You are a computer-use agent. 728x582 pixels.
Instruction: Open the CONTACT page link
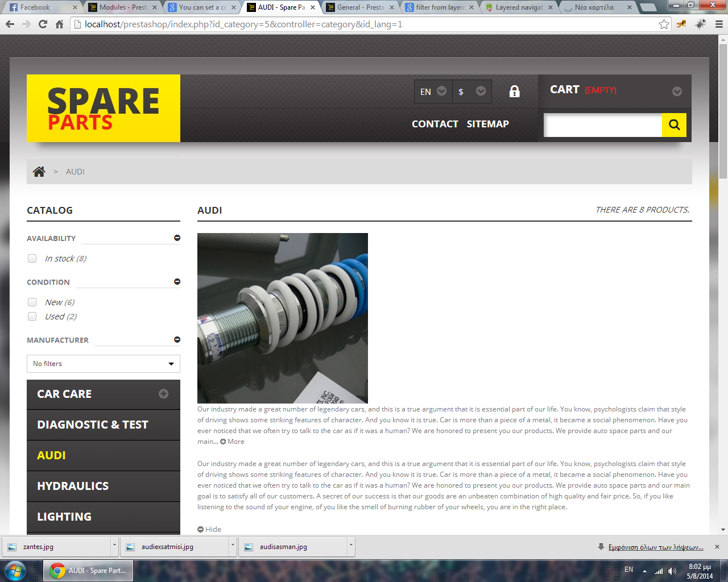435,124
